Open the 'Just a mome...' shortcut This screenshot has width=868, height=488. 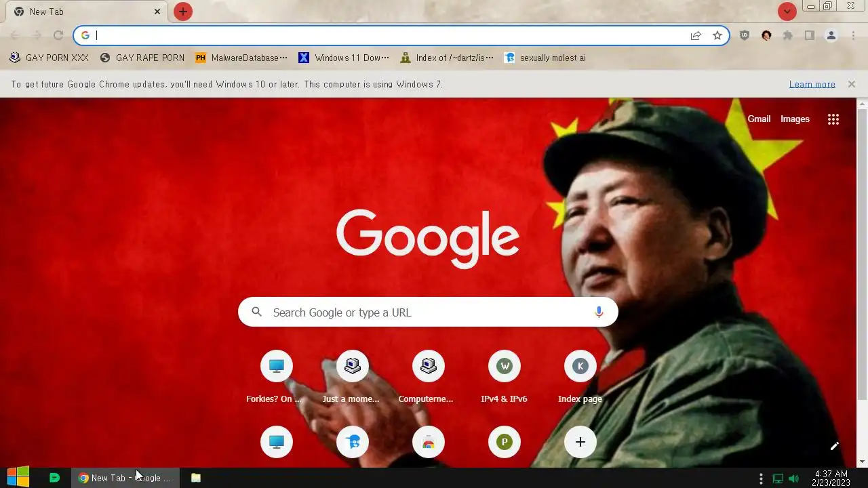[x=353, y=377]
